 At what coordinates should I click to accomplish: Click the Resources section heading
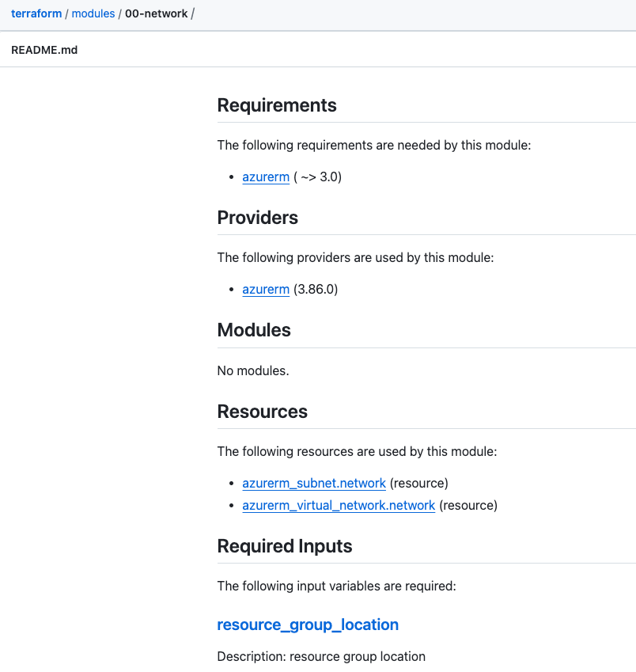coord(262,412)
